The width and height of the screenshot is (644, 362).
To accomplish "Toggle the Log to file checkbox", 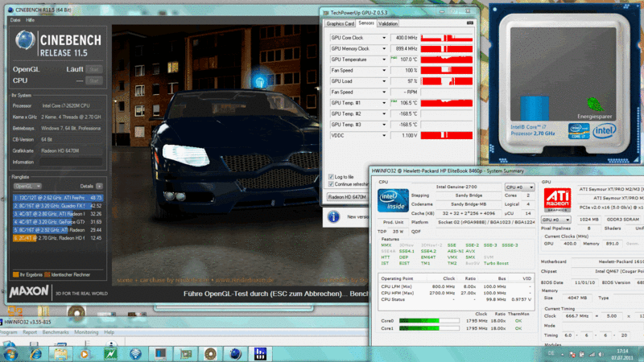I will 332,176.
